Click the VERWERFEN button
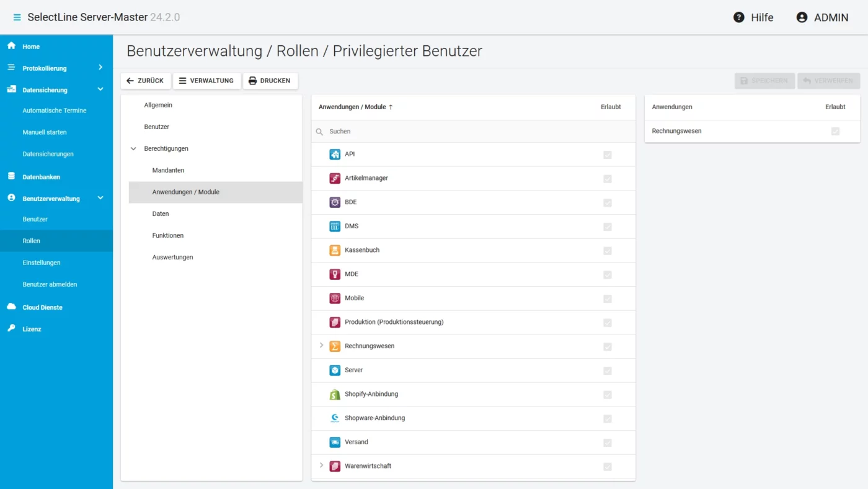 pyautogui.click(x=829, y=81)
